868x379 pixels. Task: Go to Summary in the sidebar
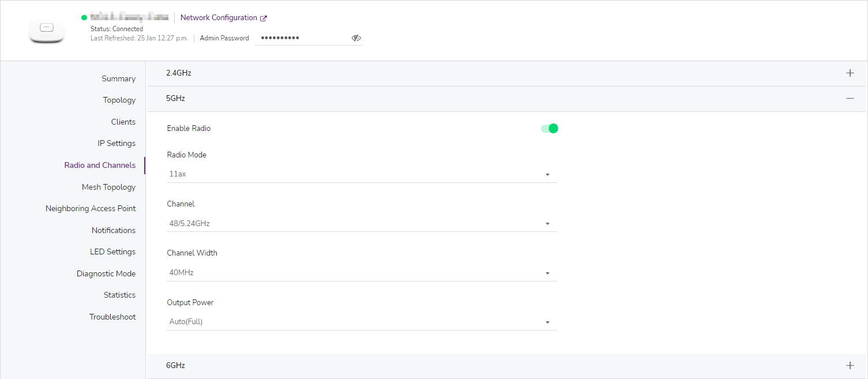tap(118, 79)
